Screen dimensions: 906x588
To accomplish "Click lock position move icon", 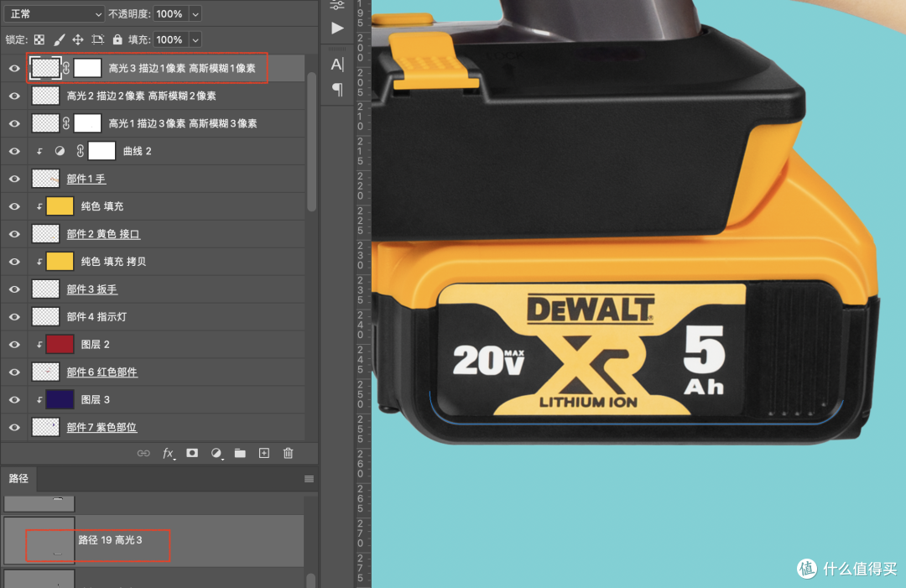I will [78, 40].
